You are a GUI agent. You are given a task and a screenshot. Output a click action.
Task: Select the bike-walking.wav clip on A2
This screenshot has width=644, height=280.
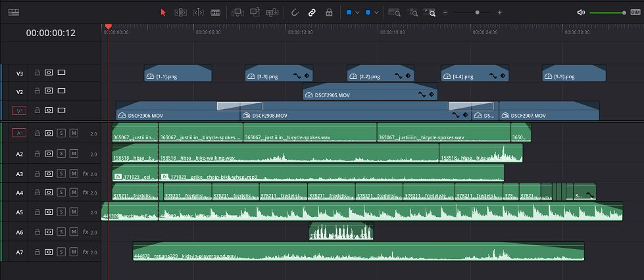(299, 153)
